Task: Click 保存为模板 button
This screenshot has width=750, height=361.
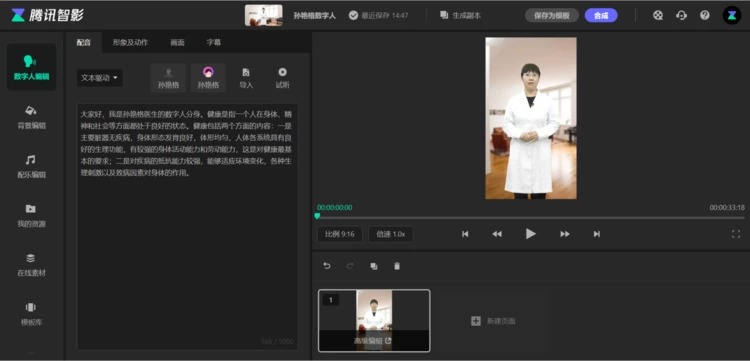Action: click(552, 15)
